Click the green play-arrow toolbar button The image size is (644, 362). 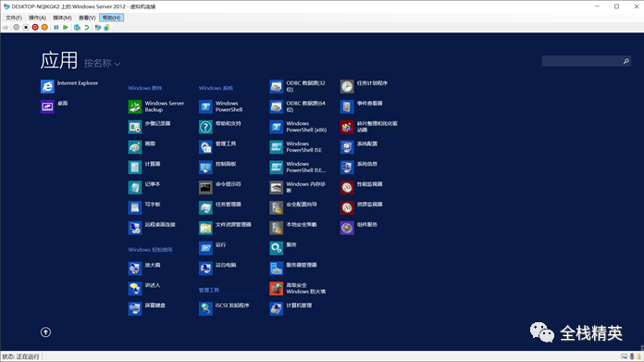tap(66, 28)
